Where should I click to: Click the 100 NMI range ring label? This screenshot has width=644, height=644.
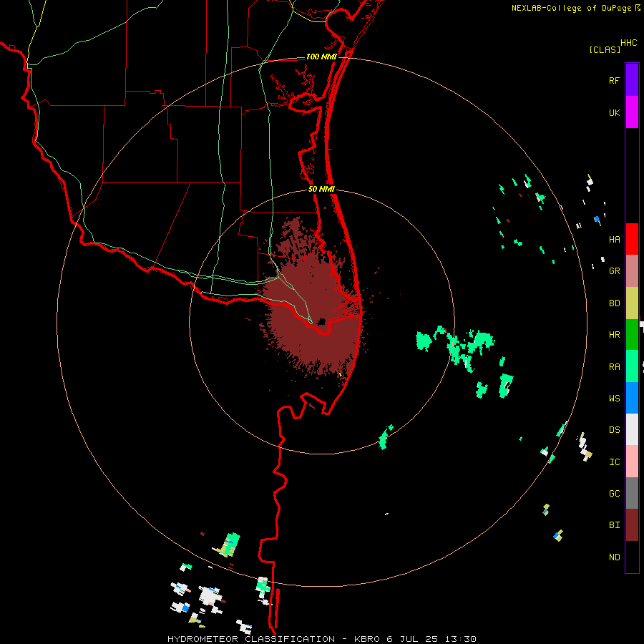[321, 57]
